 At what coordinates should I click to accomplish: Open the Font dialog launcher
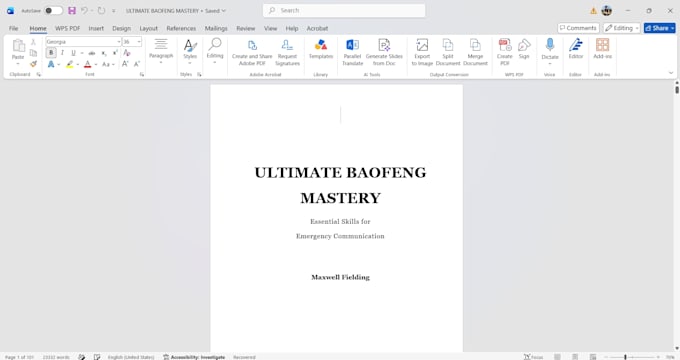pyautogui.click(x=141, y=75)
